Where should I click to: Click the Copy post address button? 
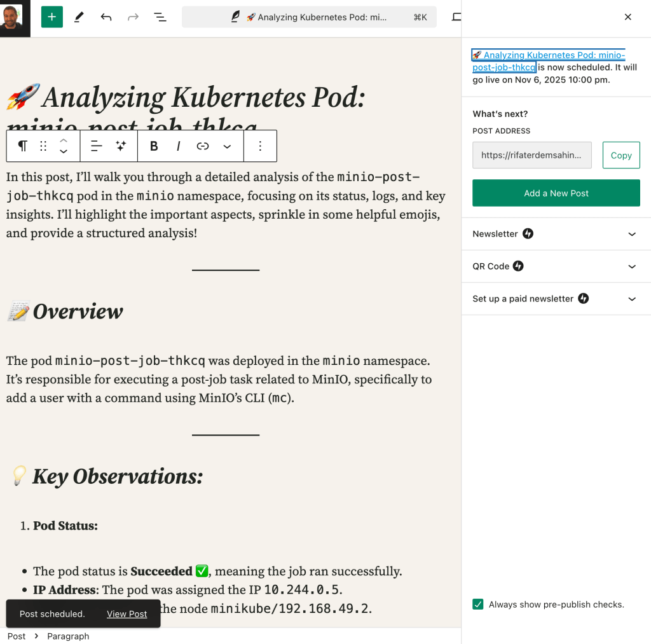(x=621, y=155)
